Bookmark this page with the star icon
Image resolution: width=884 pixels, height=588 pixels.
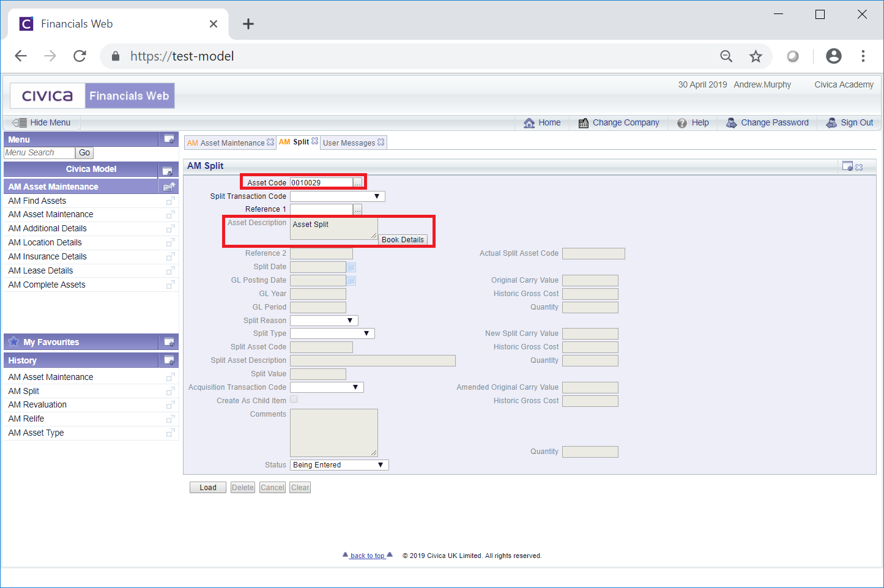(x=756, y=56)
